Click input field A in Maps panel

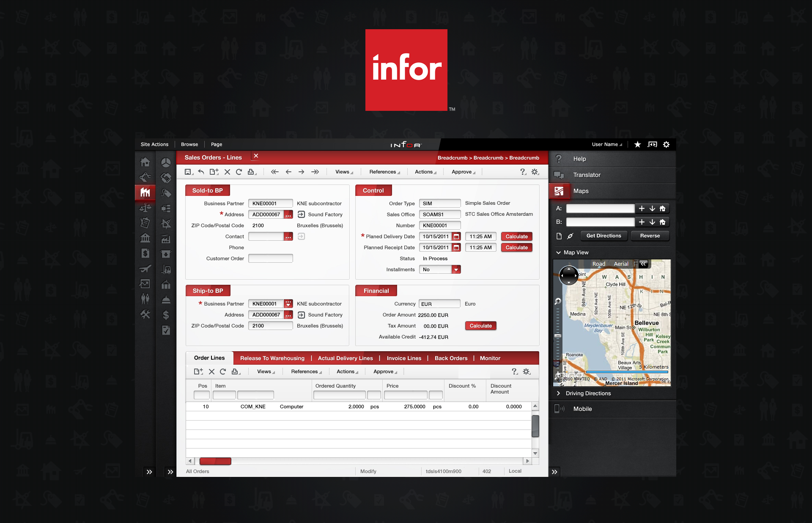[601, 208]
